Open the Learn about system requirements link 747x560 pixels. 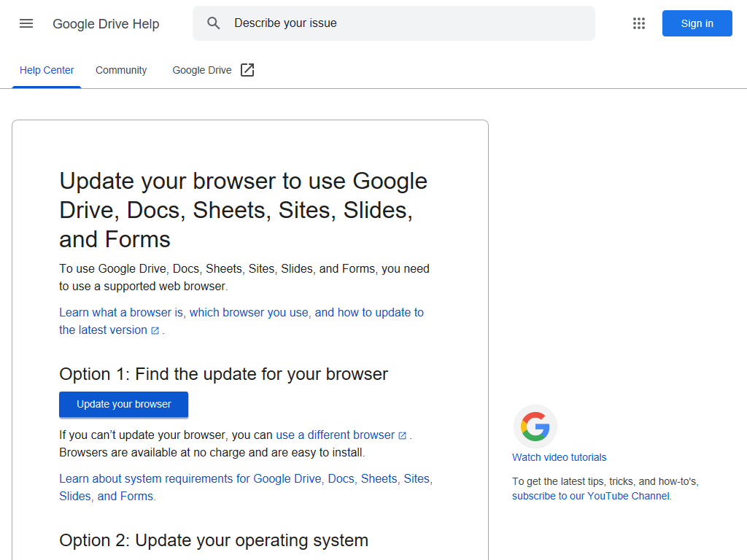click(246, 487)
